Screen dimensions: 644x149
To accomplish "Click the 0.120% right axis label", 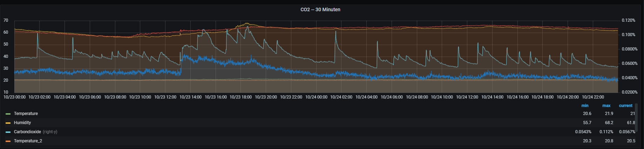I will tap(628, 20).
